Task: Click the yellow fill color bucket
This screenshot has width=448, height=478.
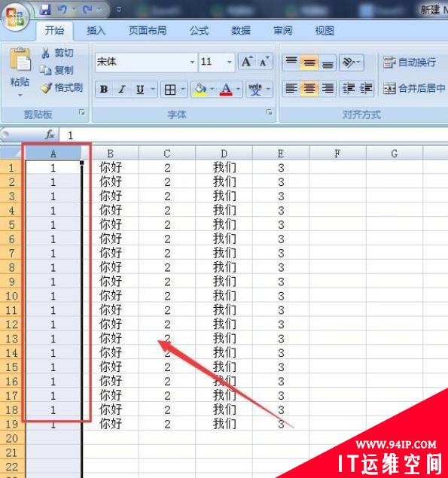Action: (x=200, y=90)
